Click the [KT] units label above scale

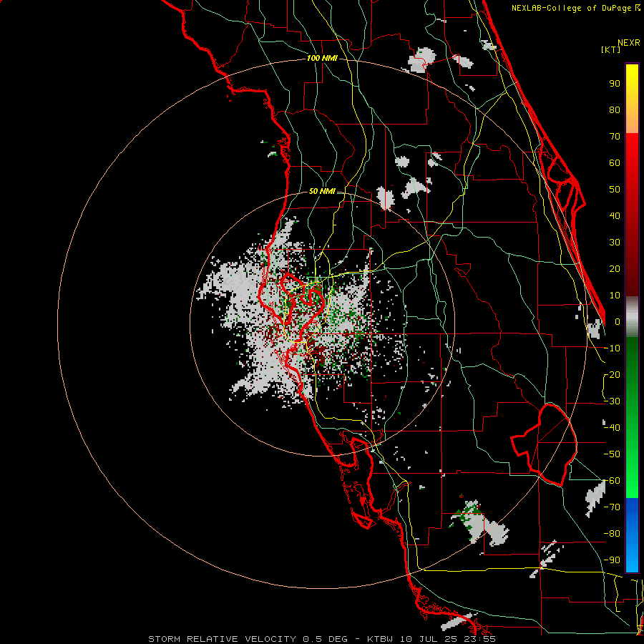tap(611, 49)
